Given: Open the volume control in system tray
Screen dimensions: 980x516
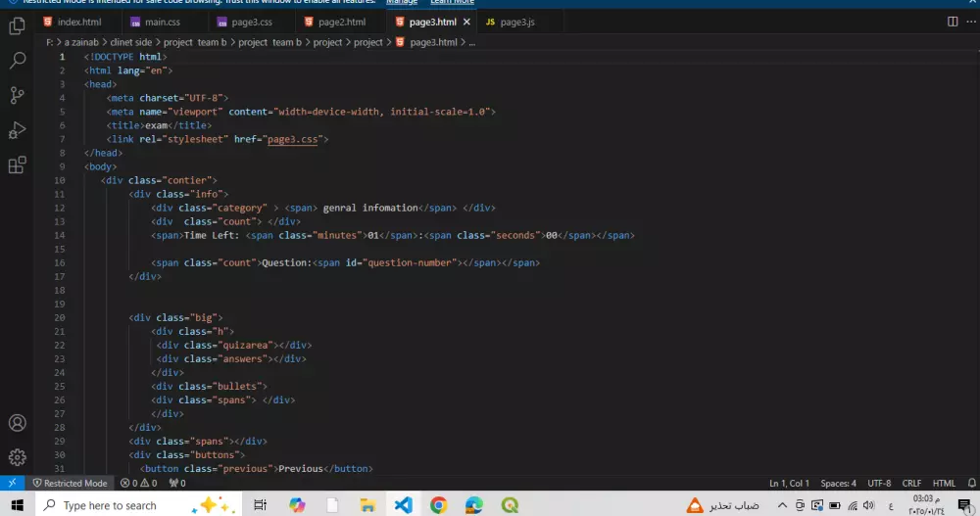Looking at the screenshot, I should pyautogui.click(x=868, y=505).
